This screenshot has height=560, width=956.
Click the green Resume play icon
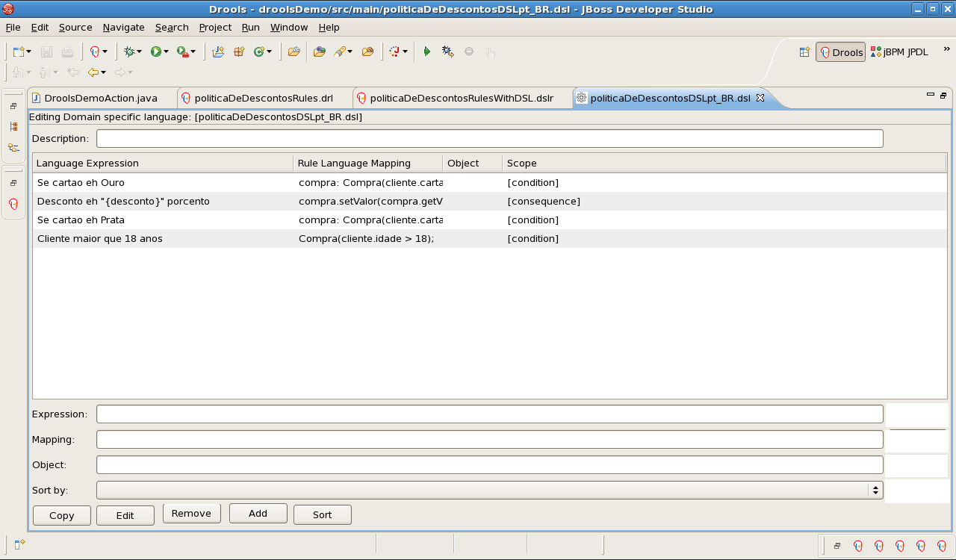pyautogui.click(x=427, y=52)
